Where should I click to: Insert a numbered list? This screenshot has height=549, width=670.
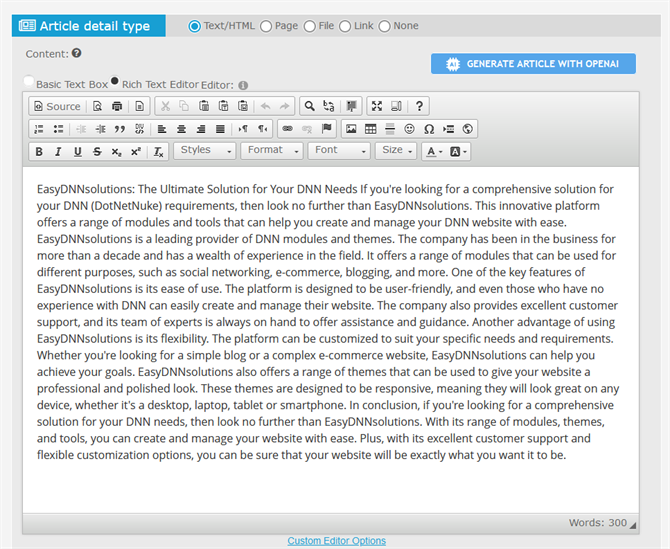pyautogui.click(x=39, y=129)
